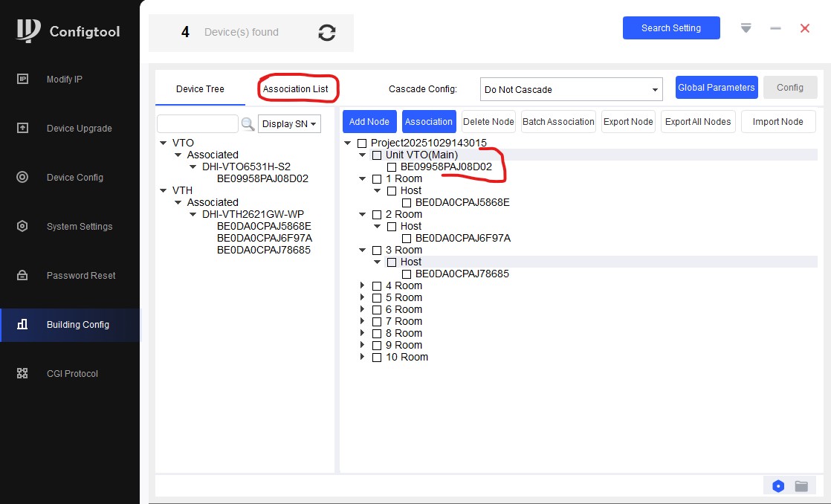The image size is (831, 504).
Task: Click the refresh devices icon
Action: [x=327, y=33]
